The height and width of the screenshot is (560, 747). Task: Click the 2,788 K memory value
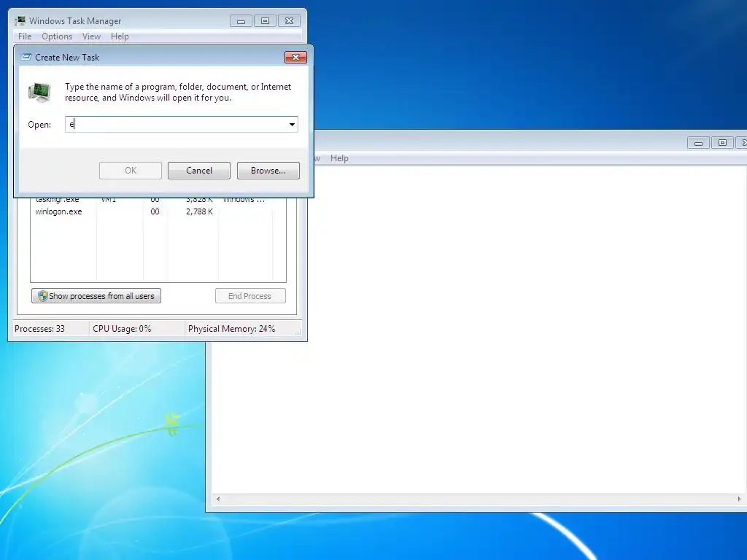pyautogui.click(x=199, y=211)
